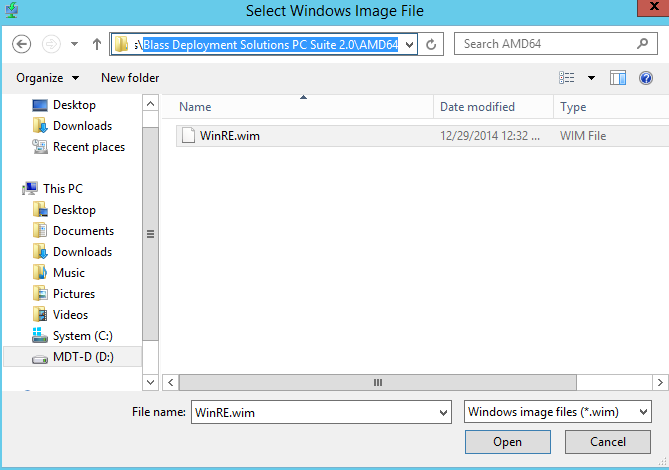Click the address bar folder icon
This screenshot has width=669, height=470.
click(x=122, y=44)
